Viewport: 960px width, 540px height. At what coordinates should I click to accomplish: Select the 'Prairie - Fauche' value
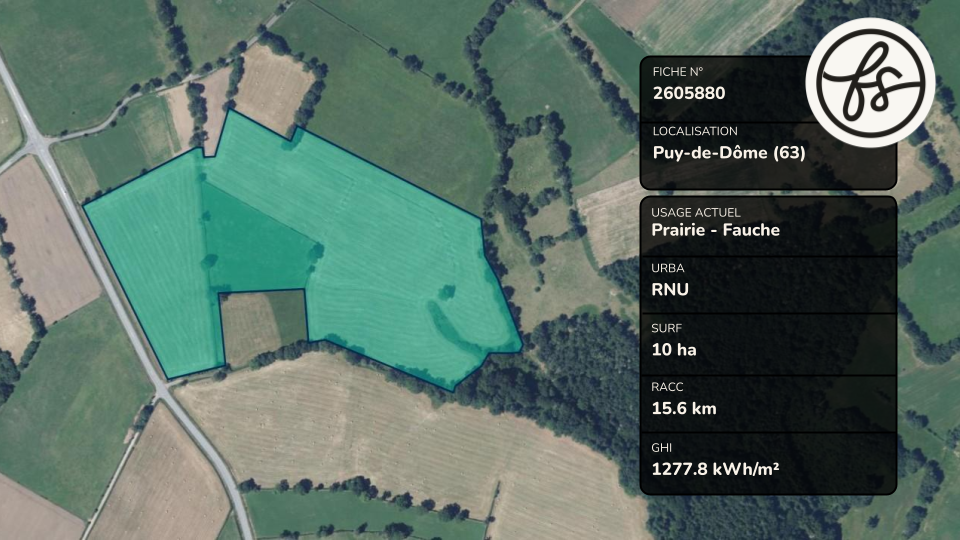[x=715, y=230]
